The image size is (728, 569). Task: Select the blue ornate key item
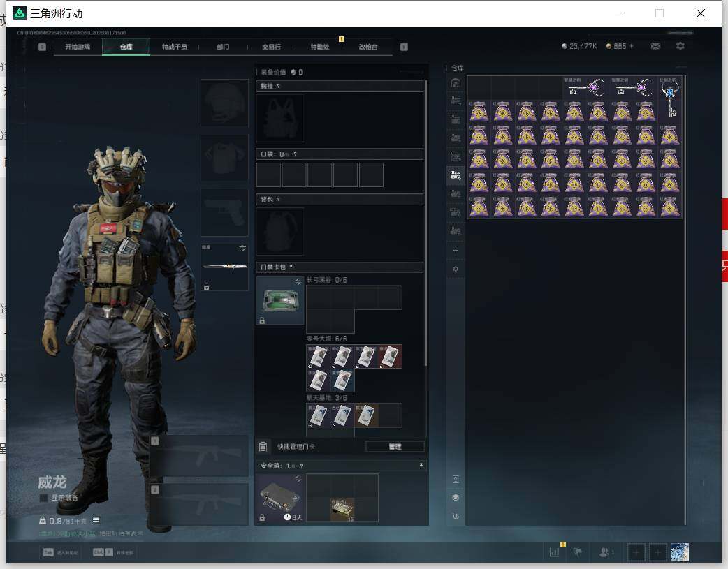tap(670, 99)
